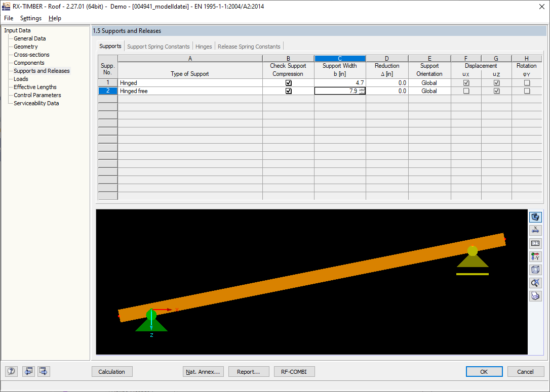
Task: Enable φY rotation for support 2
Action: click(527, 91)
